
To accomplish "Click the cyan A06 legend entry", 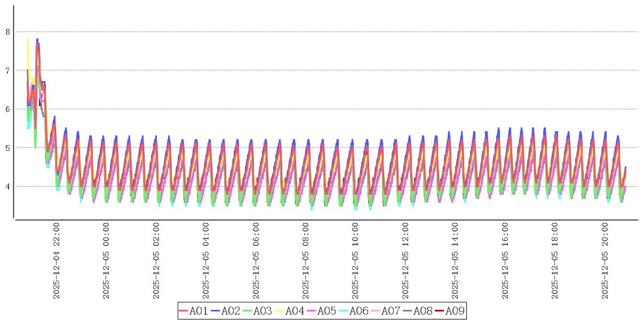I will click(x=353, y=311).
